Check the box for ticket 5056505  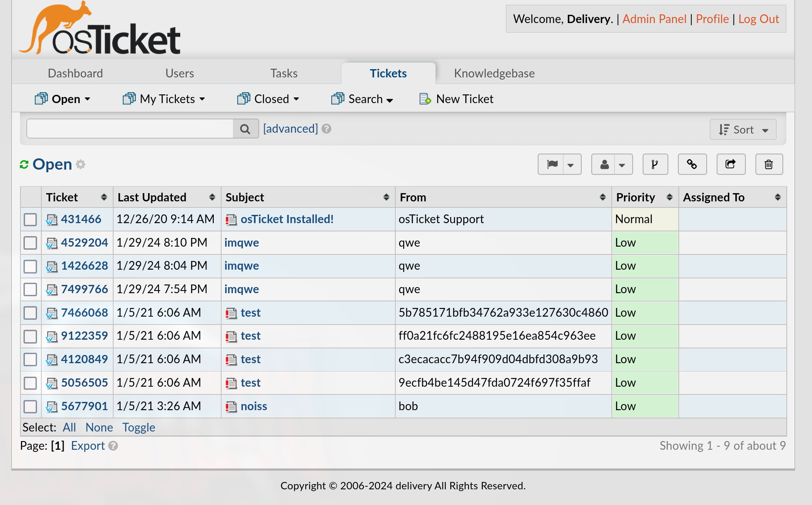click(x=30, y=383)
